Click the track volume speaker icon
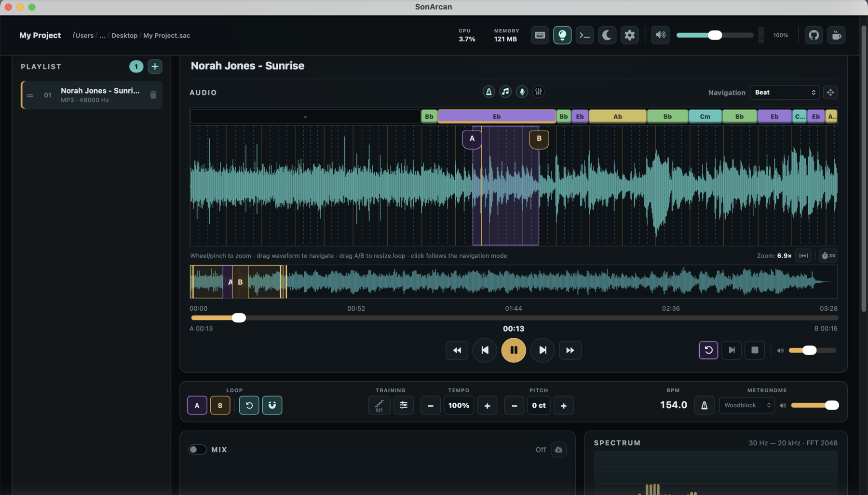Viewport: 868px width, 495px height. (x=780, y=351)
